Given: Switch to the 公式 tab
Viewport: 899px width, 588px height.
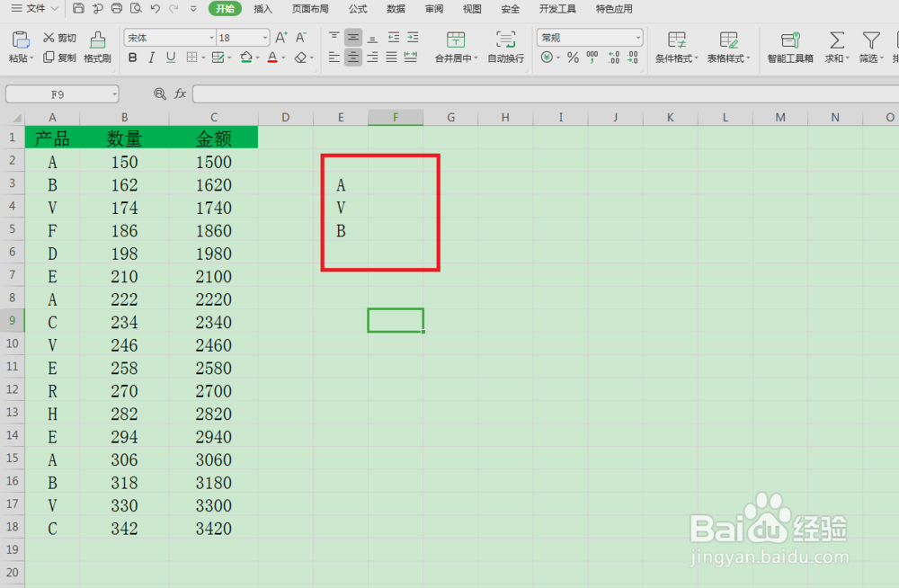Looking at the screenshot, I should (x=358, y=9).
